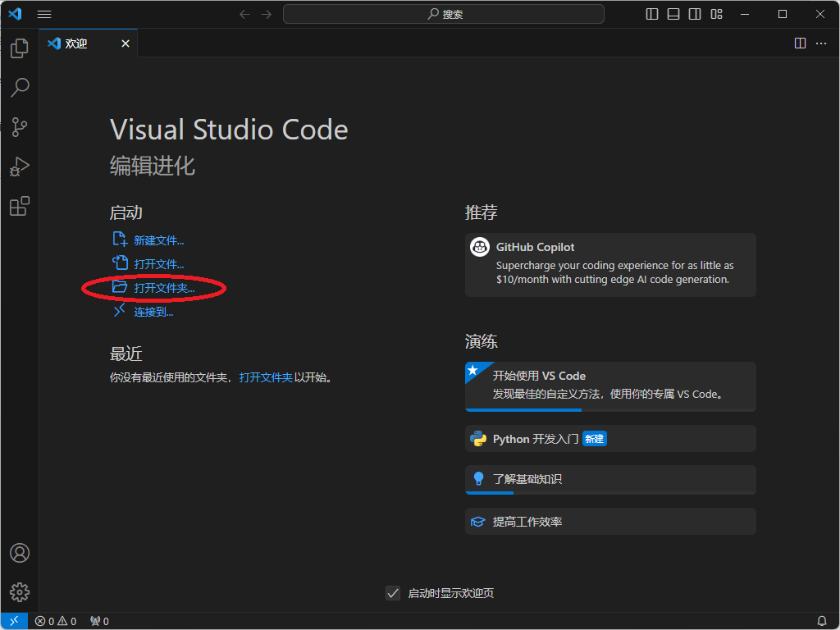
Task: Click the 打开文件... link
Action: point(158,264)
